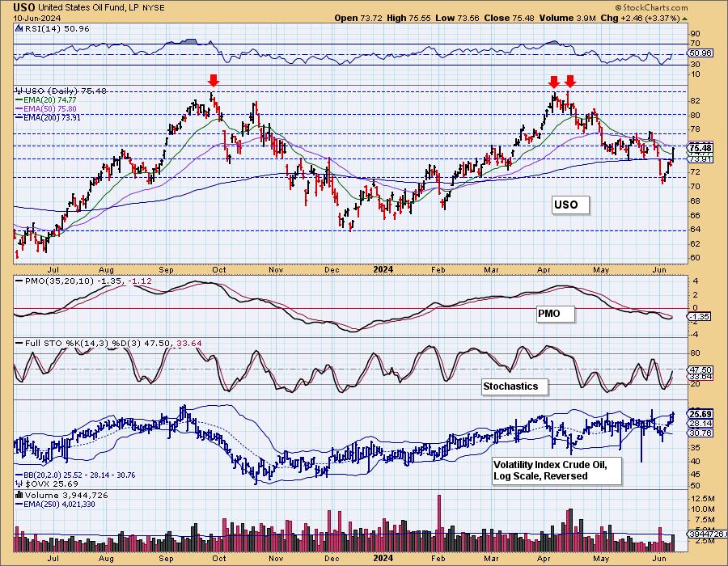Click the boxed USO label on the price chart
This screenshot has height=566, width=728.
click(x=571, y=205)
